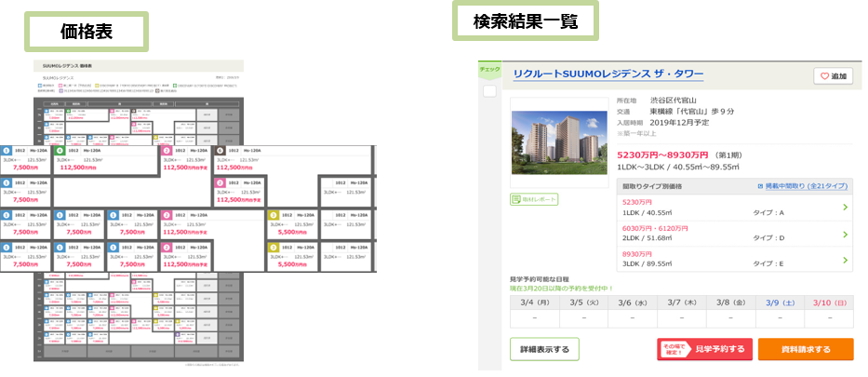Image resolution: width=868 pixels, height=377 pixels.
Task: Expand the 3LDK / 89.55㎡ Type E row arrow
Action: (x=845, y=260)
